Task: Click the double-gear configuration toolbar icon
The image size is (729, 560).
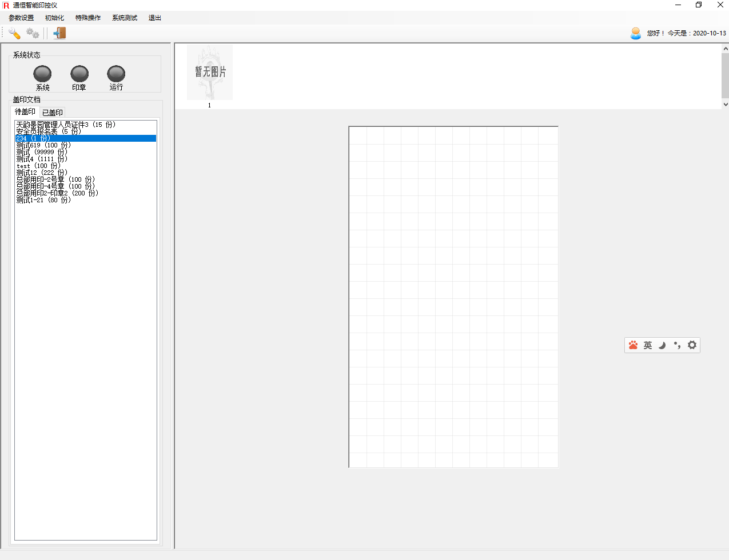Action: 33,33
